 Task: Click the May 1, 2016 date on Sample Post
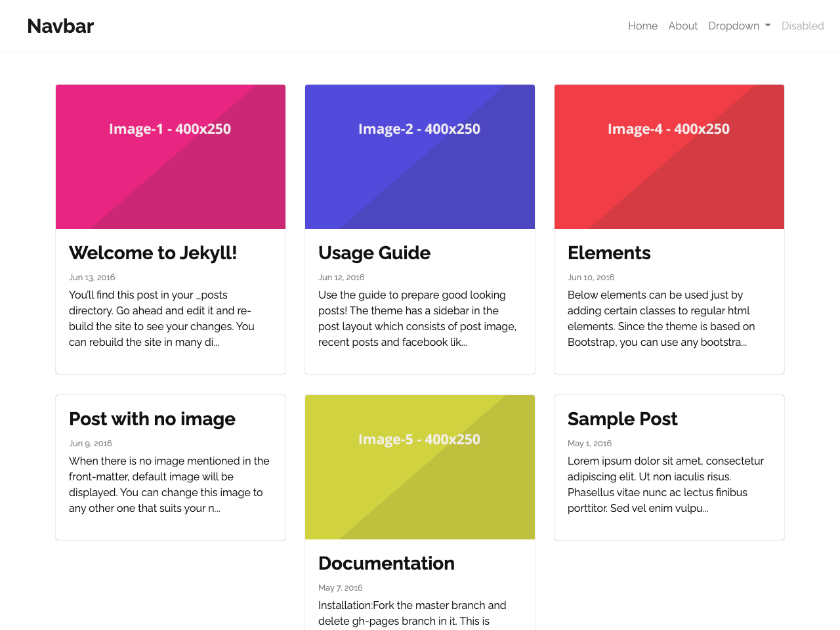589,443
